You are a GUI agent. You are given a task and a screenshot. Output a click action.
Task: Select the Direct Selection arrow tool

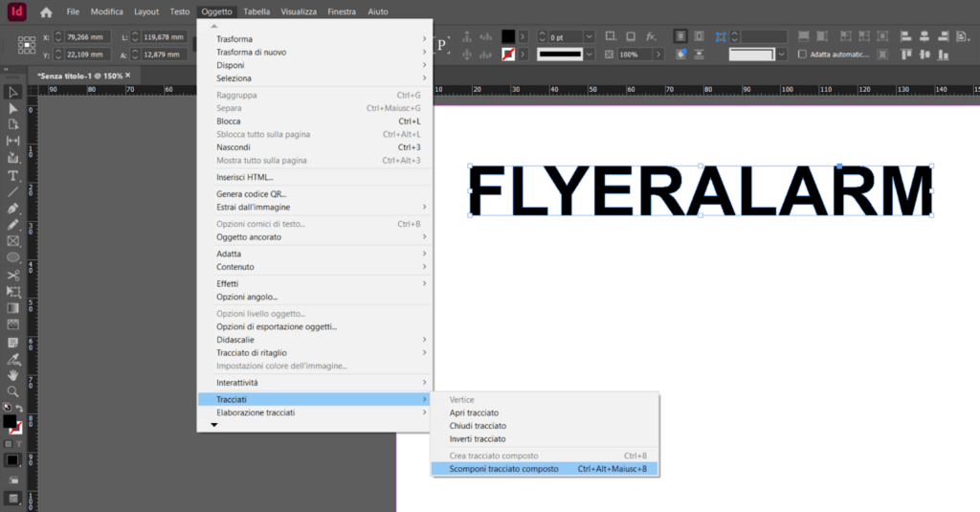[x=13, y=108]
